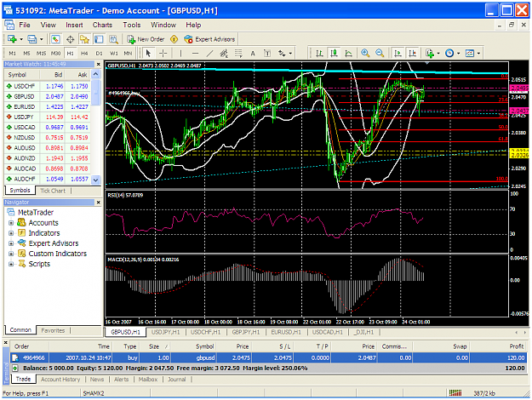Screen dimensions: 532x400
Task: Select EURUSD row in Market Watch
Action: [x=48, y=106]
